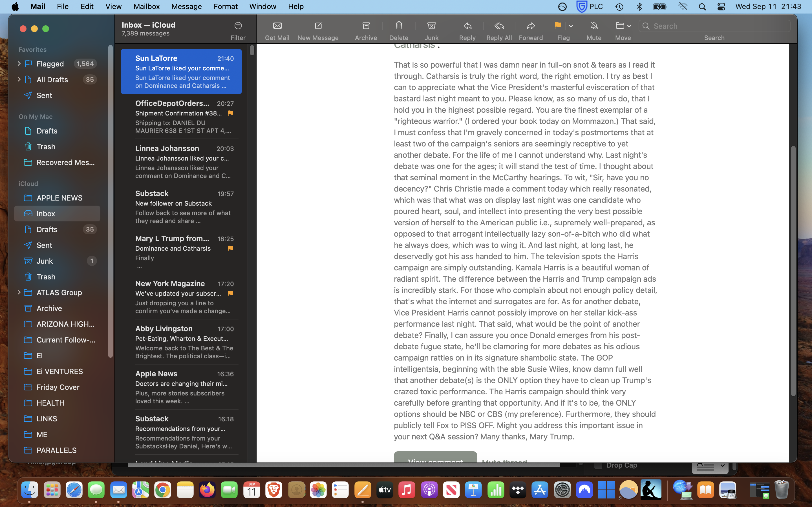Mark the message as Junk
The height and width of the screenshot is (507, 812).
click(x=431, y=26)
